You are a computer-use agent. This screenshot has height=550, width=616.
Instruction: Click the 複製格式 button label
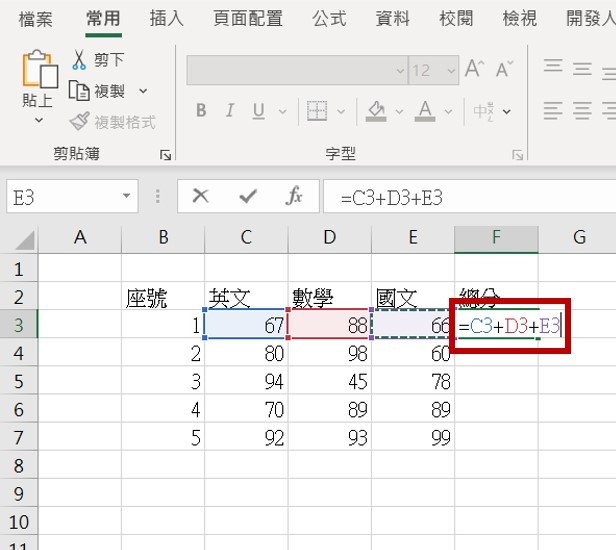(125, 122)
